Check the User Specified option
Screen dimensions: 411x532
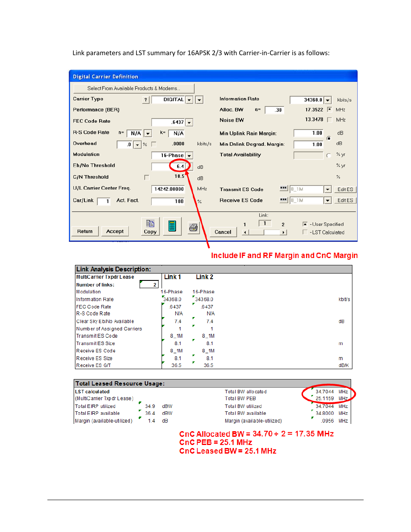point(305,224)
